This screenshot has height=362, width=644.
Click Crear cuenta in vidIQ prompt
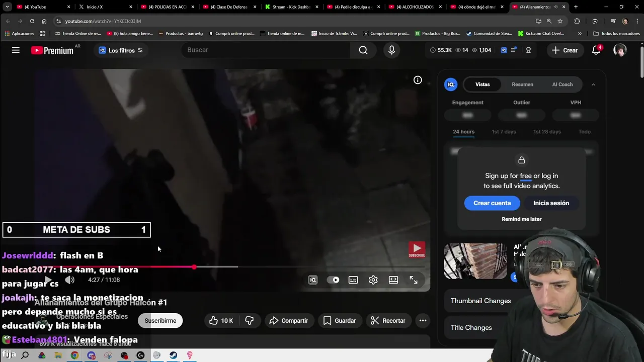click(492, 203)
